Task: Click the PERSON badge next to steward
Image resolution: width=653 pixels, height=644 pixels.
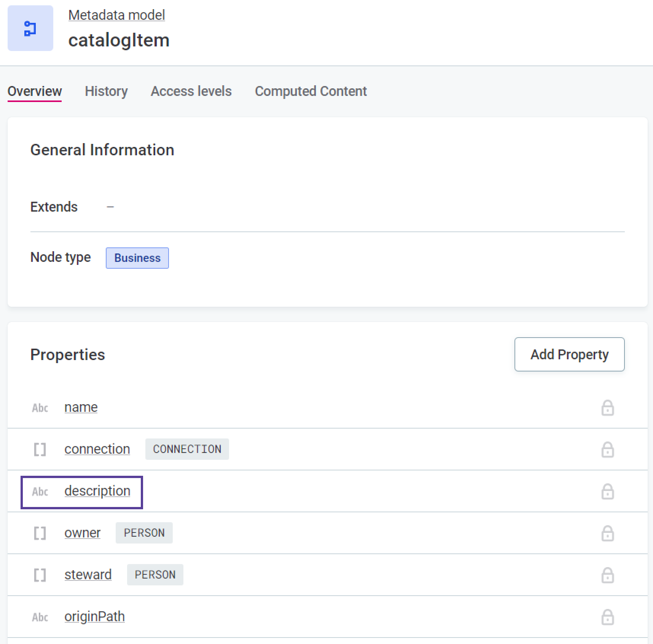Action: [154, 575]
